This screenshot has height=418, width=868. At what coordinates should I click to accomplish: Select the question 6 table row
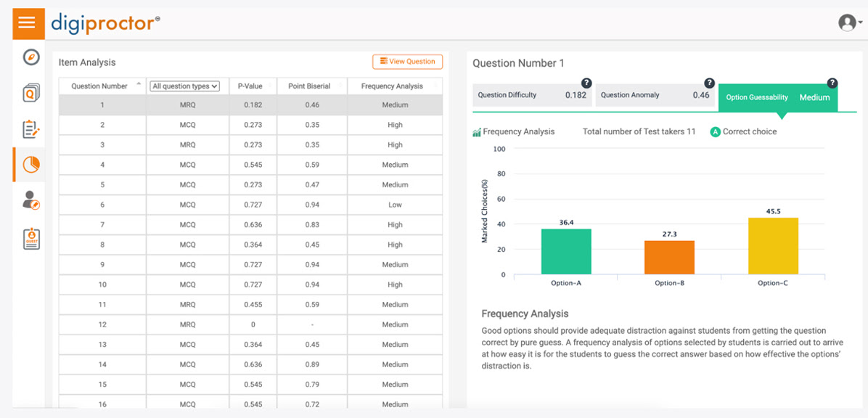[250, 205]
